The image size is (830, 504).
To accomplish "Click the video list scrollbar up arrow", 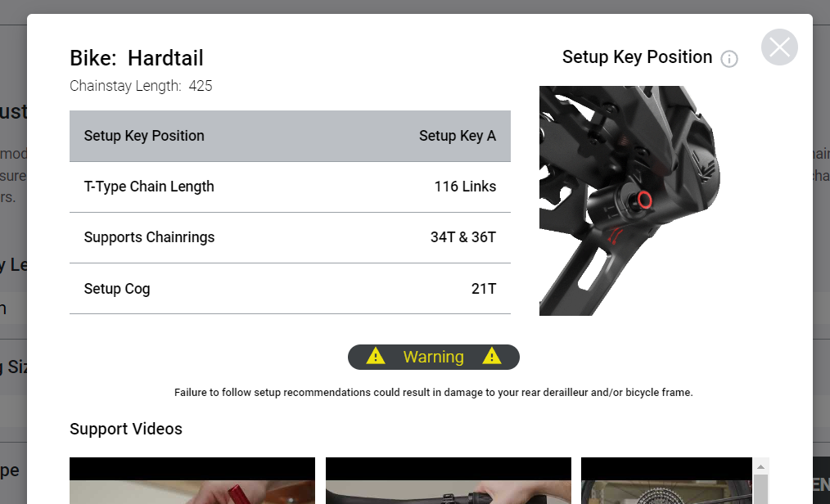I will pos(760,466).
